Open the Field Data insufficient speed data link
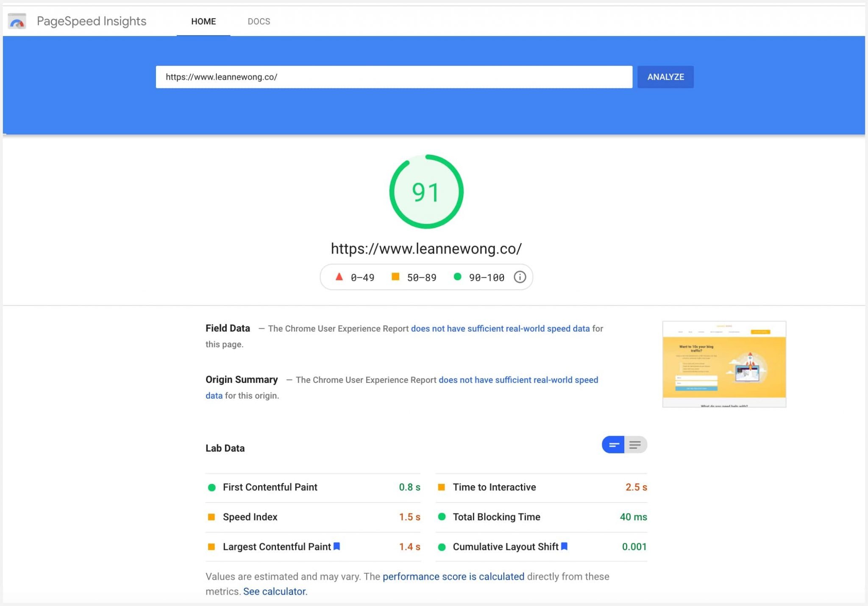Image resolution: width=868 pixels, height=606 pixels. pyautogui.click(x=501, y=328)
